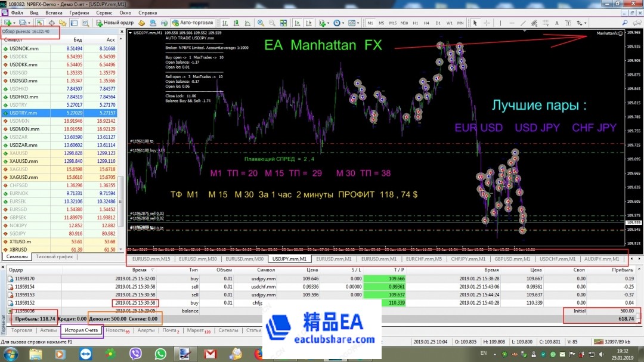Screen dimensions: 644x362
Task: Click the Tile Windows icon
Action: pos(283,22)
